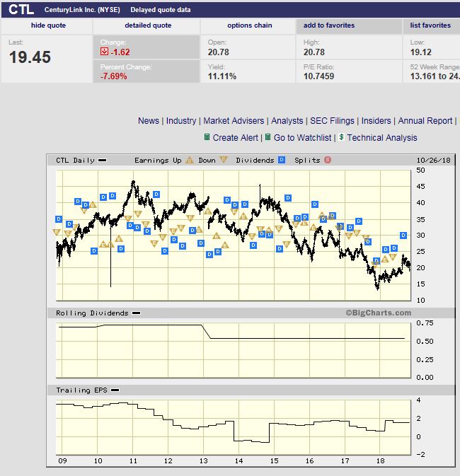Click the Technical Analysis link
460x476 pixels.
point(382,138)
